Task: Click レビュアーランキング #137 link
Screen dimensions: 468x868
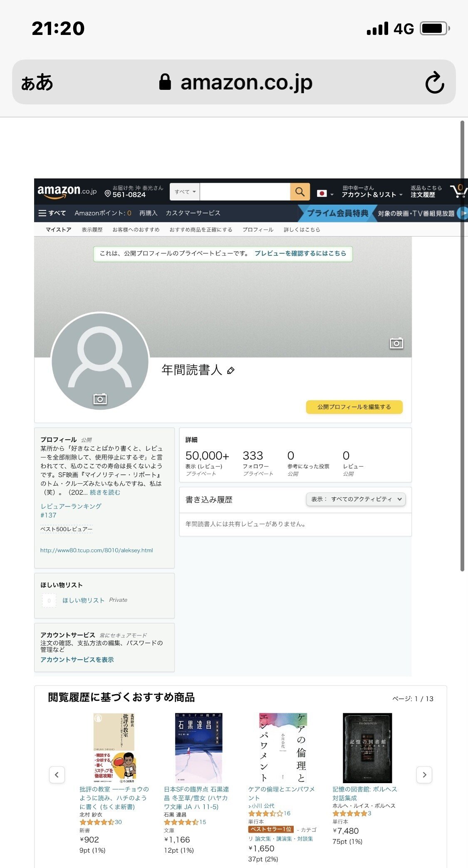Action: 71,510
